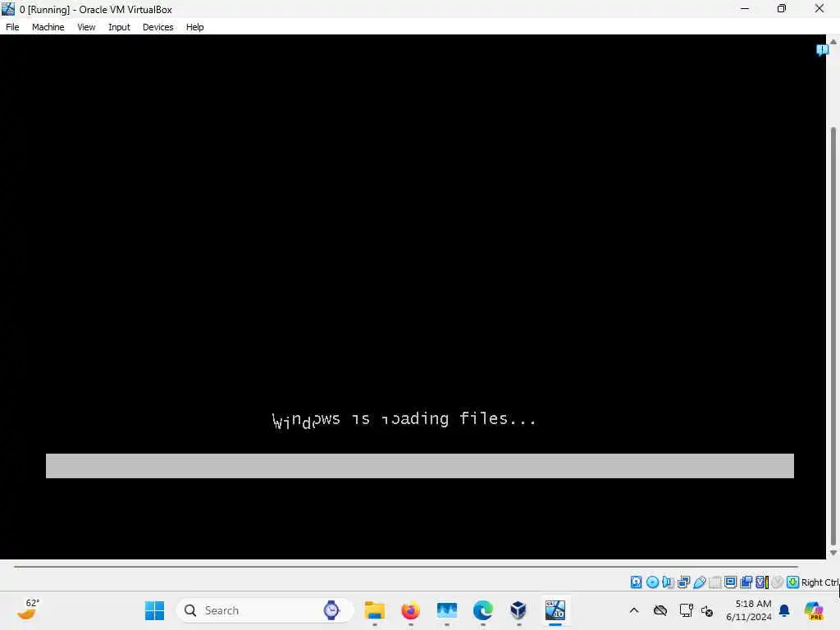840x630 pixels.
Task: Open the Windows Start menu
Action: click(155, 610)
